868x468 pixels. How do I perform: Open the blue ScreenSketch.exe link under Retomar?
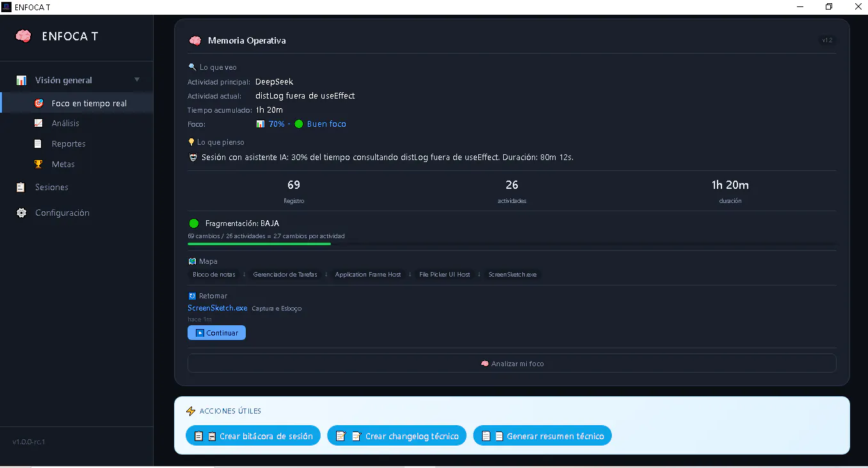(217, 308)
